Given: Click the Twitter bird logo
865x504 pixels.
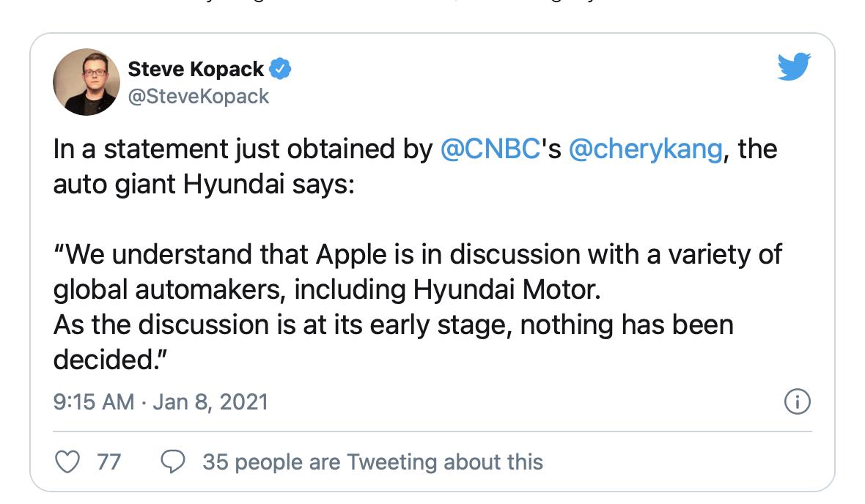Looking at the screenshot, I should pyautogui.click(x=793, y=68).
